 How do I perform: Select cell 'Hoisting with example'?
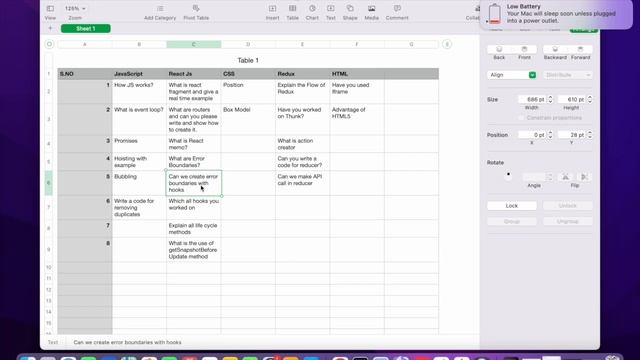139,162
